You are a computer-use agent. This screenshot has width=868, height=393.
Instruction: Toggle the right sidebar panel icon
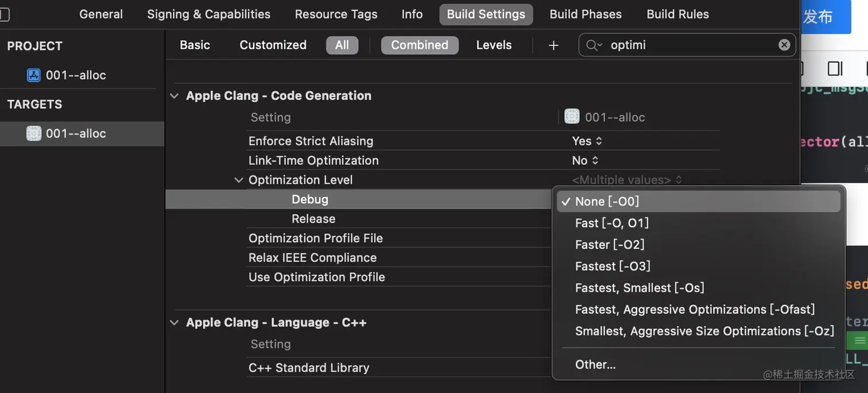point(835,69)
